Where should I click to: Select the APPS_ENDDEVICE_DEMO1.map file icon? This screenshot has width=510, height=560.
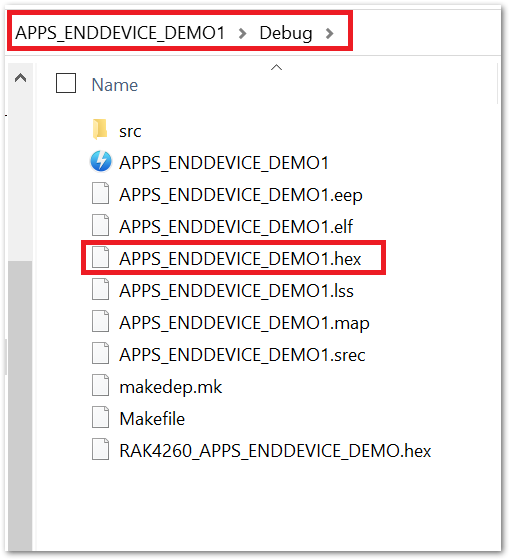(x=100, y=321)
